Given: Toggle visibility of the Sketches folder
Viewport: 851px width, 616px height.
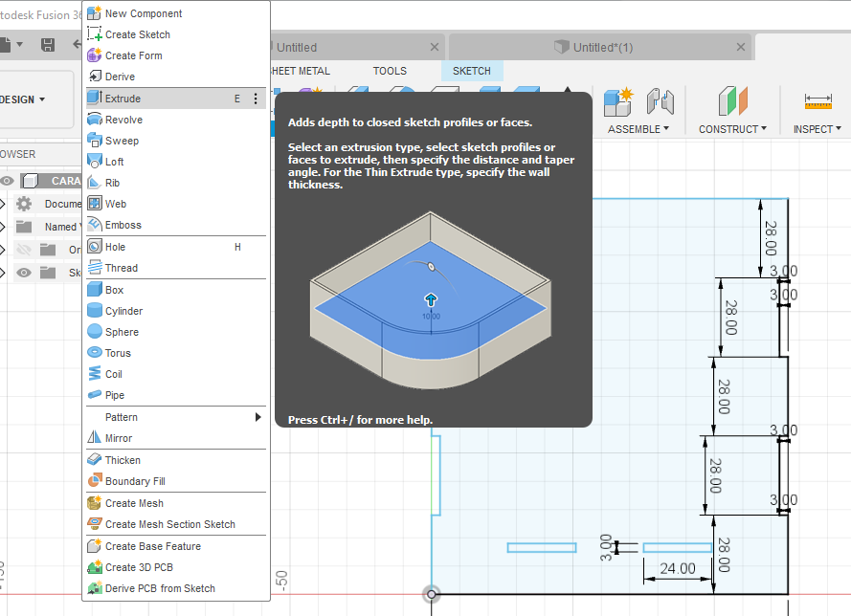Looking at the screenshot, I should [x=24, y=273].
